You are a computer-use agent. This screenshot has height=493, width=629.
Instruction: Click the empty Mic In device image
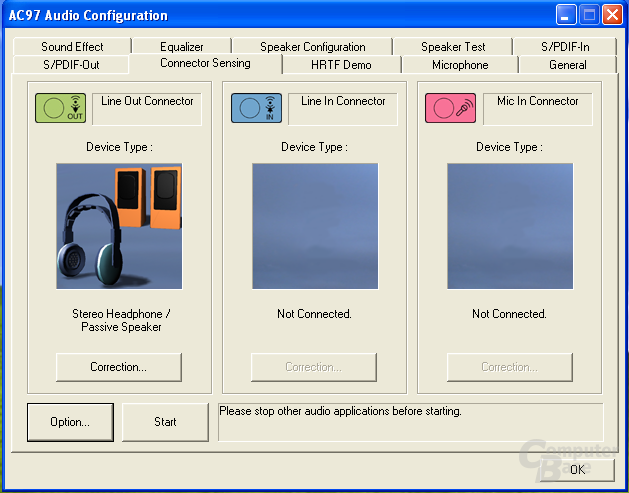pos(510,226)
